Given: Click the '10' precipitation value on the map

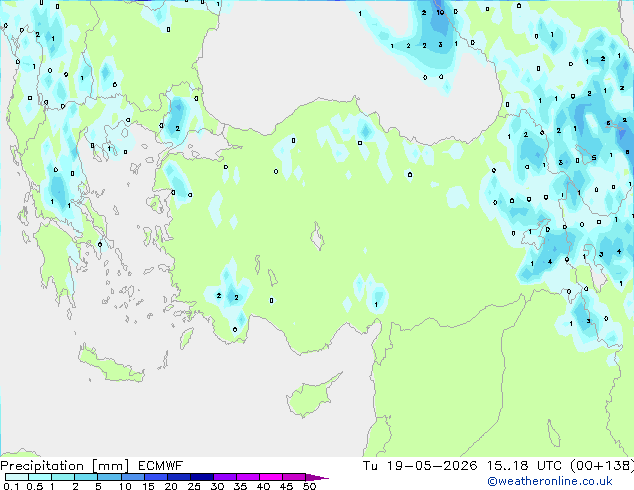Looking at the screenshot, I should point(440,12).
